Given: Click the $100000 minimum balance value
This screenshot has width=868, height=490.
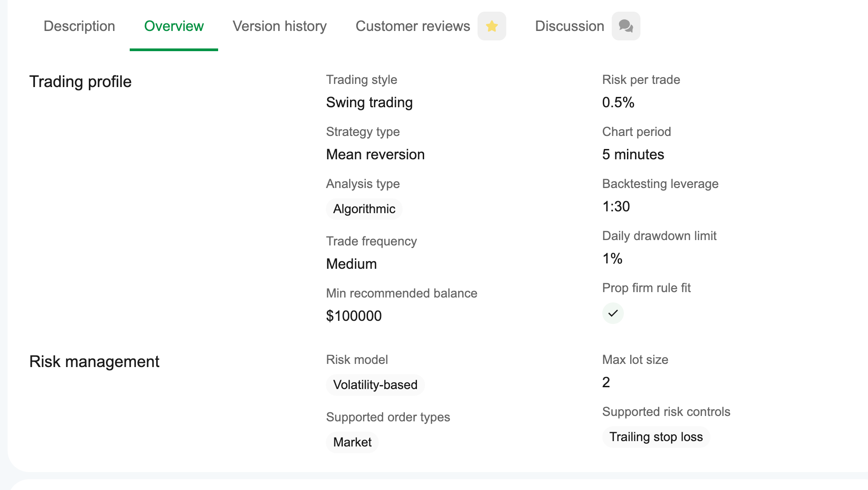Looking at the screenshot, I should pyautogui.click(x=354, y=316).
